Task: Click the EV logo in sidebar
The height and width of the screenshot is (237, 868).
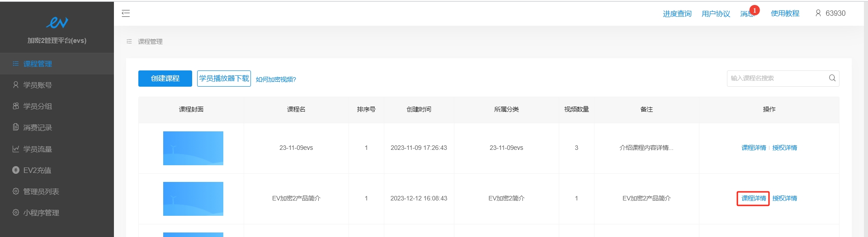Action: click(57, 22)
